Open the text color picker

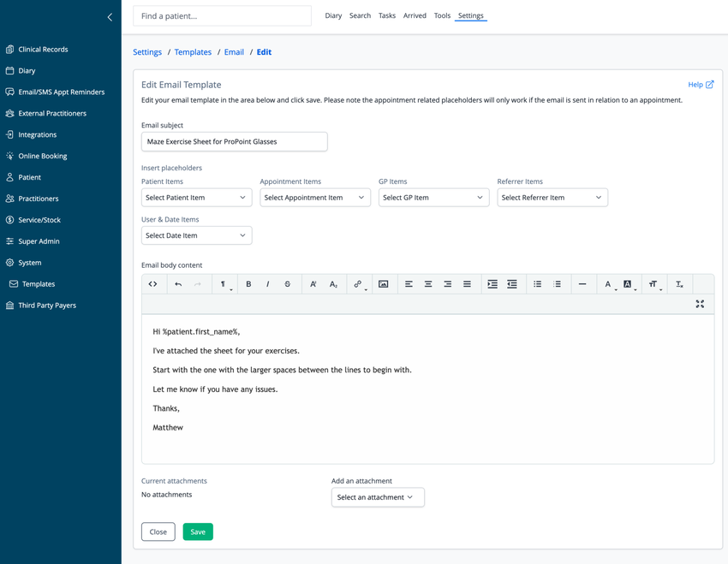tap(609, 284)
